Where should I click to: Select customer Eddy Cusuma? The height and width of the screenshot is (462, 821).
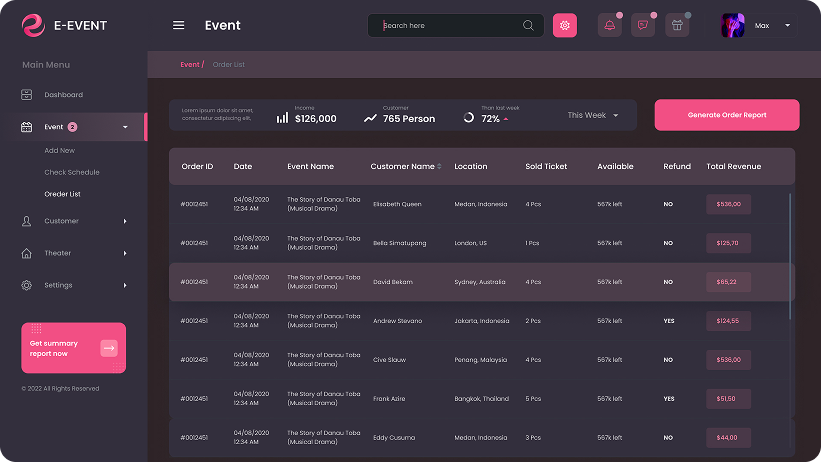(x=394, y=437)
